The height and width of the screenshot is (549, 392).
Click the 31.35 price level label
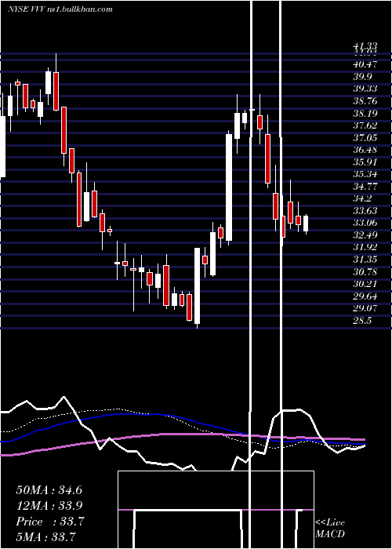[365, 260]
